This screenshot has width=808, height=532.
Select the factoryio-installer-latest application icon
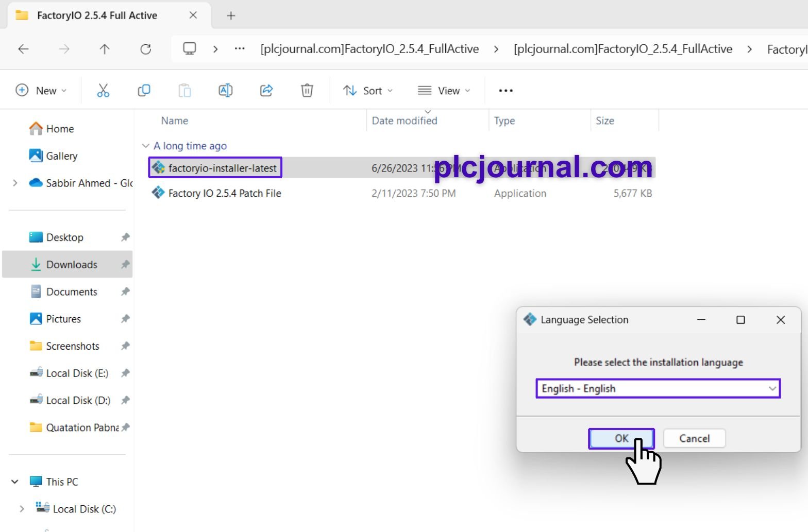(x=158, y=167)
